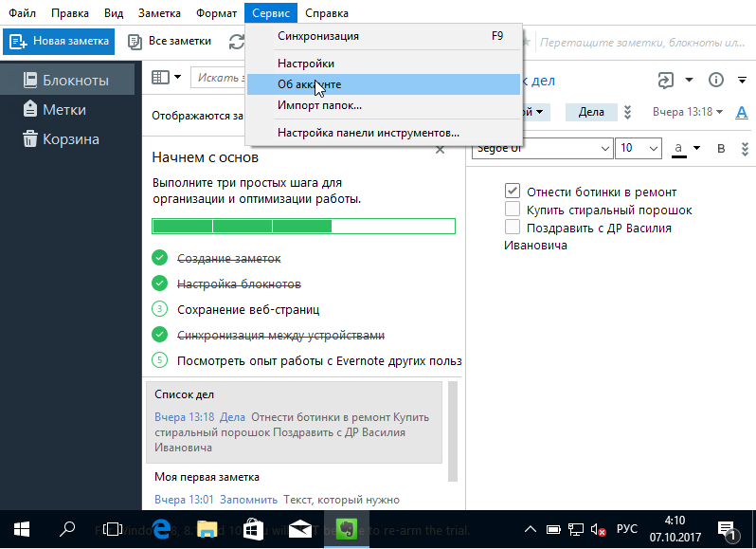Open the Заметка menu

159,13
